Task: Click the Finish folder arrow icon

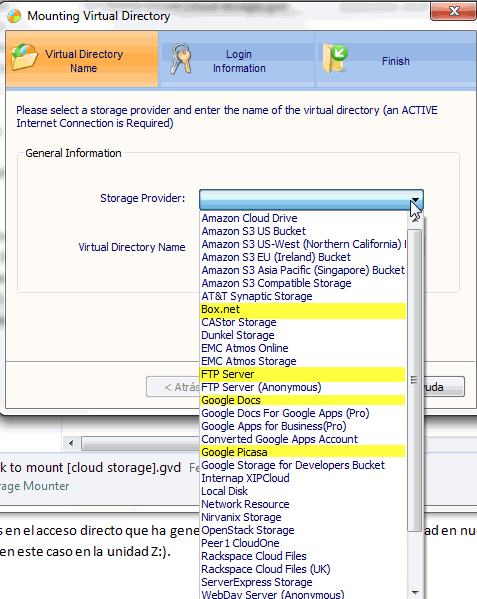Action: coord(335,58)
